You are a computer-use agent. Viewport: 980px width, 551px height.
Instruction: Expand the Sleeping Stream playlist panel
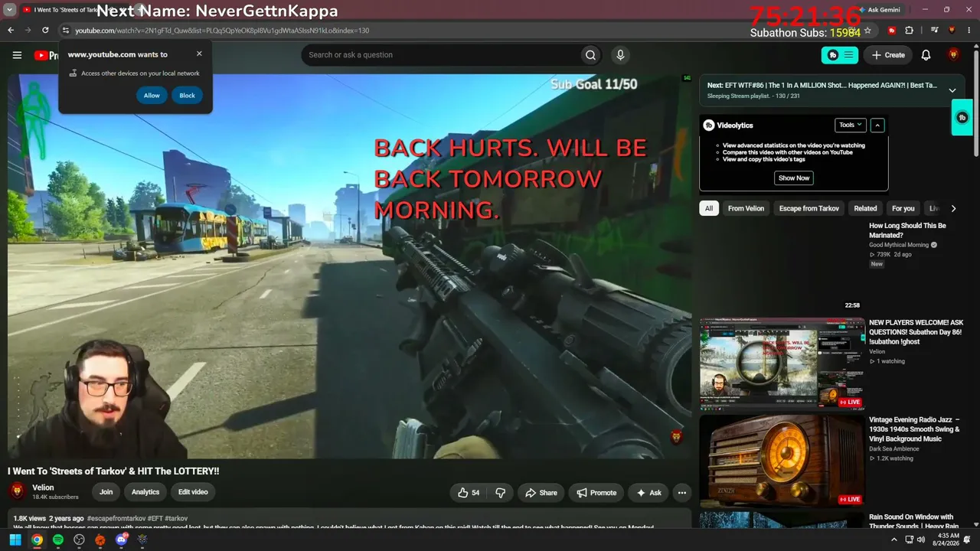coord(952,90)
